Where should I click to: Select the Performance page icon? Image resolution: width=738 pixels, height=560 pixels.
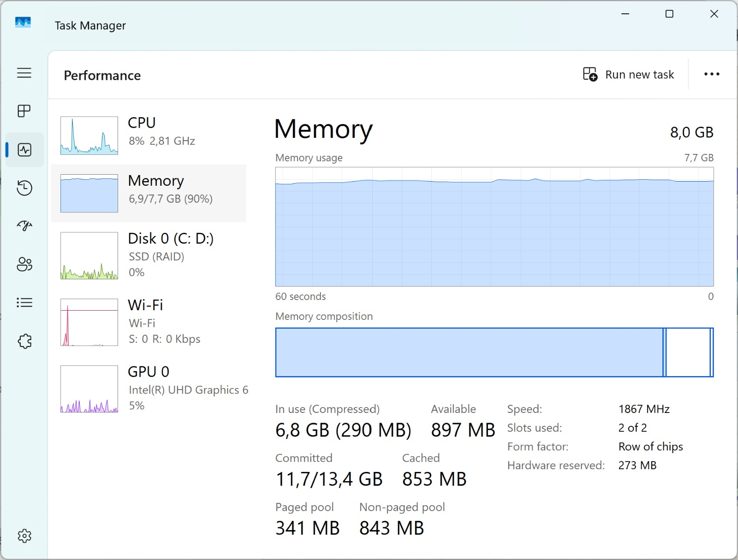click(24, 150)
